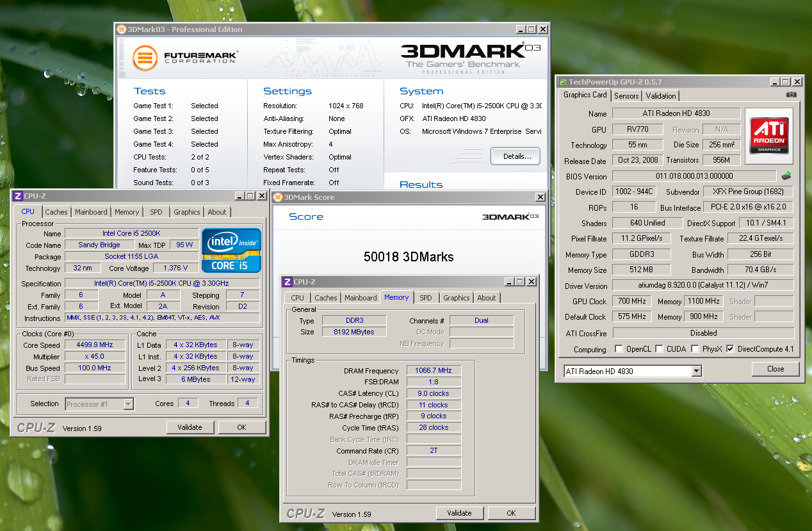Click the Command Rate 2T value

coord(434,450)
